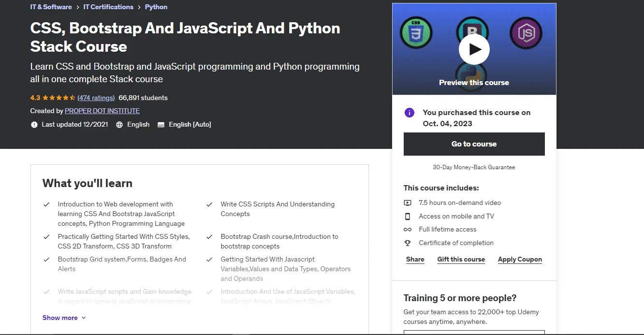Click the checkmark beside Bootstrap Crash course
The image size is (644, 335).
click(x=209, y=237)
